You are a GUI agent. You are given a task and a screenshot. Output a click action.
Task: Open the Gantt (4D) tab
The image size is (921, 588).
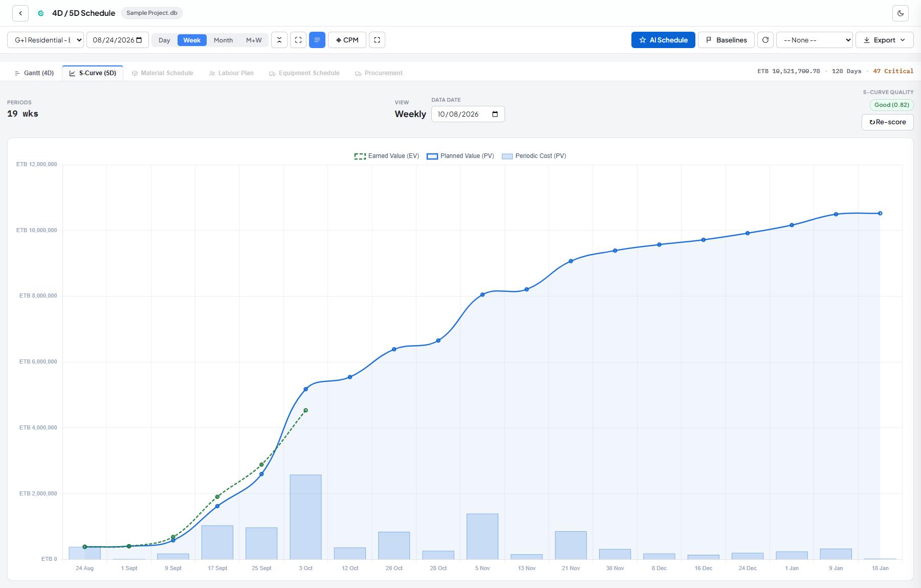pos(34,73)
